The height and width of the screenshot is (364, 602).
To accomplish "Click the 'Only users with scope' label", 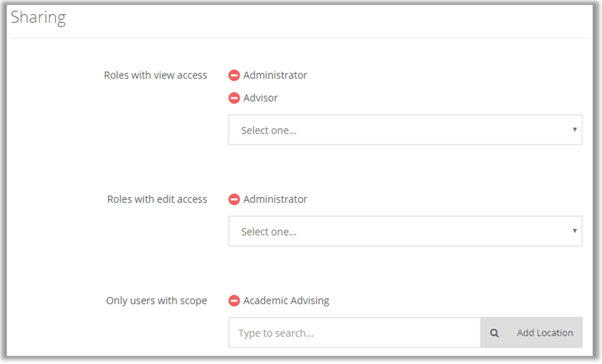I will pos(156,301).
